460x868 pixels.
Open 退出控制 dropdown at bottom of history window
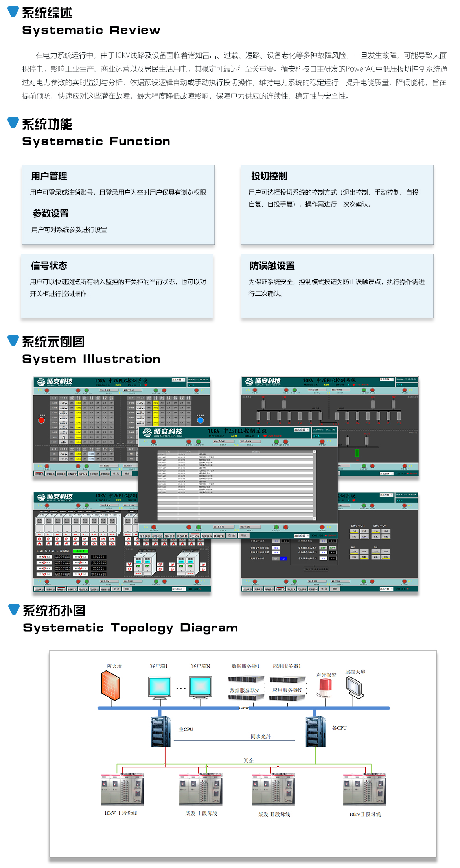click(302, 536)
